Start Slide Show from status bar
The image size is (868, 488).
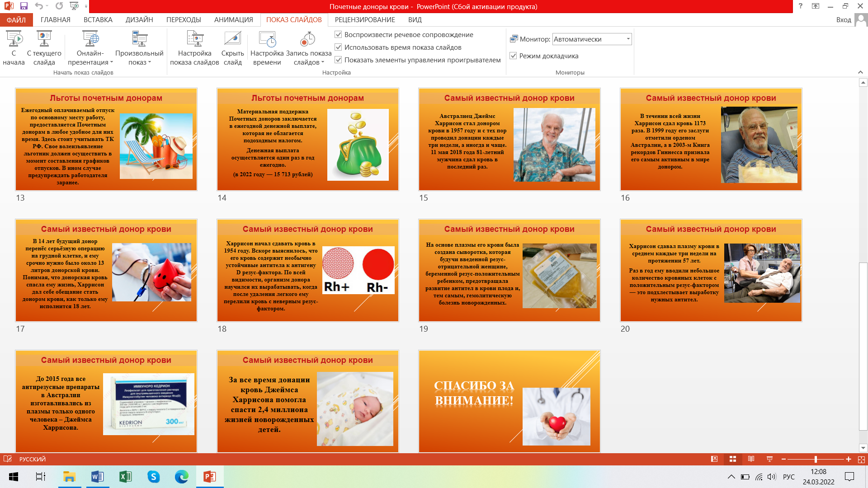769,459
